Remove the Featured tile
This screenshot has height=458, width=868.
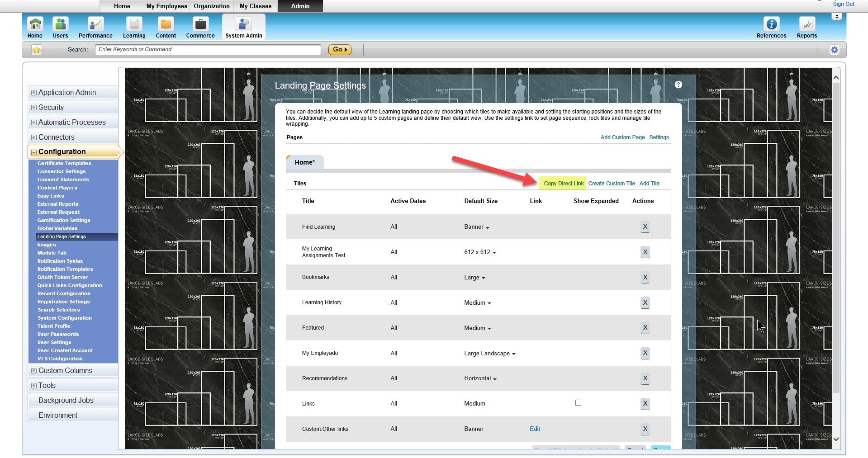point(645,328)
